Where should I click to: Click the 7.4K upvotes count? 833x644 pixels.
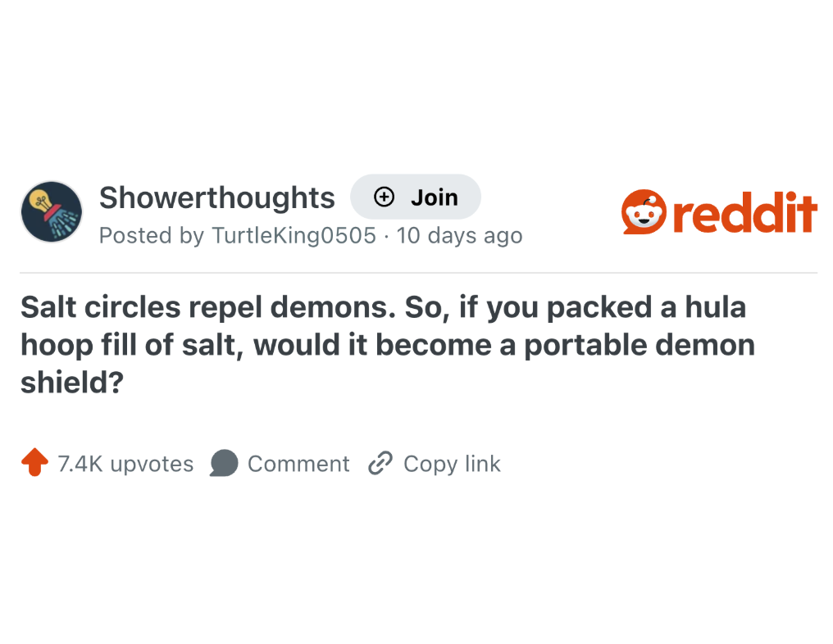125,464
